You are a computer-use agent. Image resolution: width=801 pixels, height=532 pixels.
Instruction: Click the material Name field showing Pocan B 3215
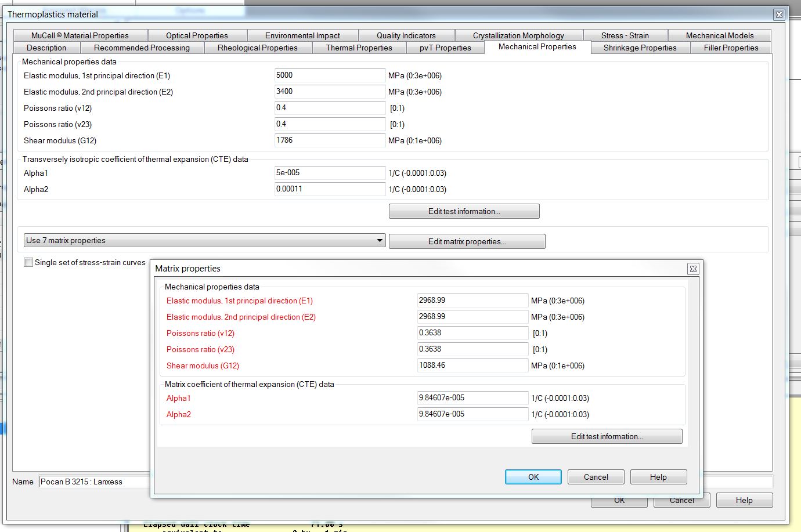point(116,482)
